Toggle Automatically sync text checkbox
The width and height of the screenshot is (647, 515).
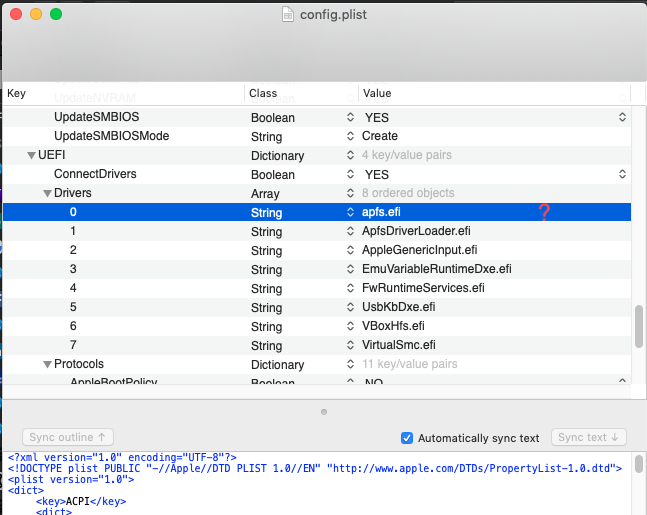coord(407,438)
